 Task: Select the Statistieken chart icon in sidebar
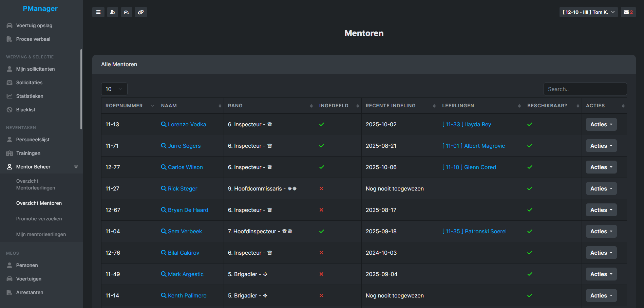click(x=9, y=96)
